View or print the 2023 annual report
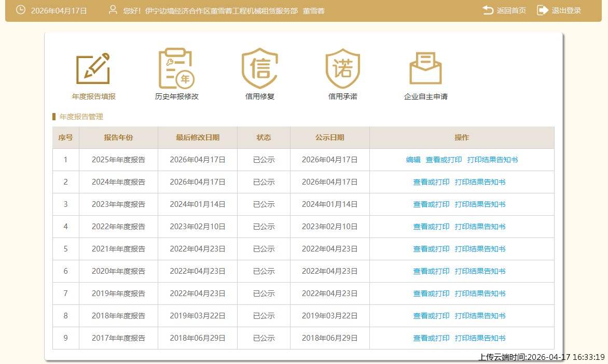 coord(431,204)
